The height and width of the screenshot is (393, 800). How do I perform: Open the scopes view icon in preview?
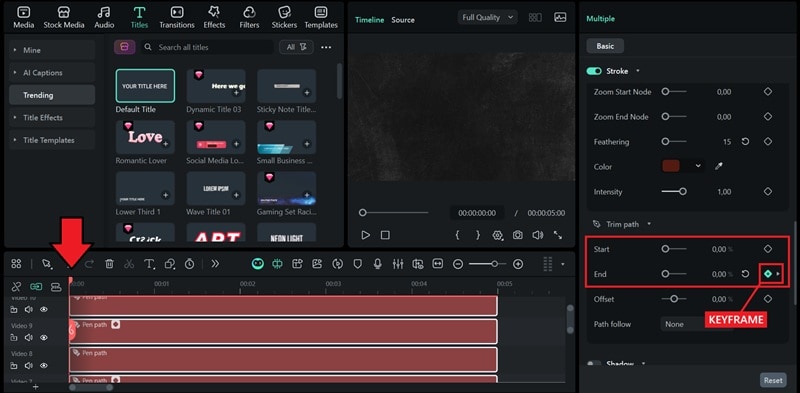pyautogui.click(x=560, y=17)
